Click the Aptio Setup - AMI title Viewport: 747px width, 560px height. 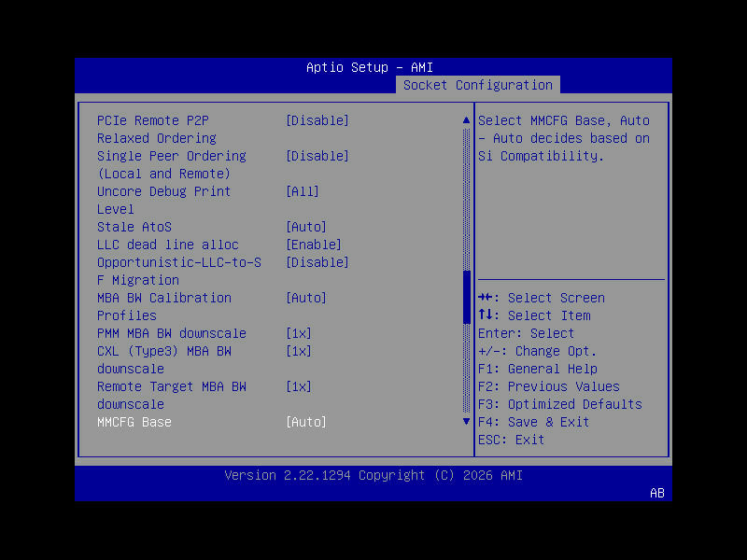click(370, 67)
